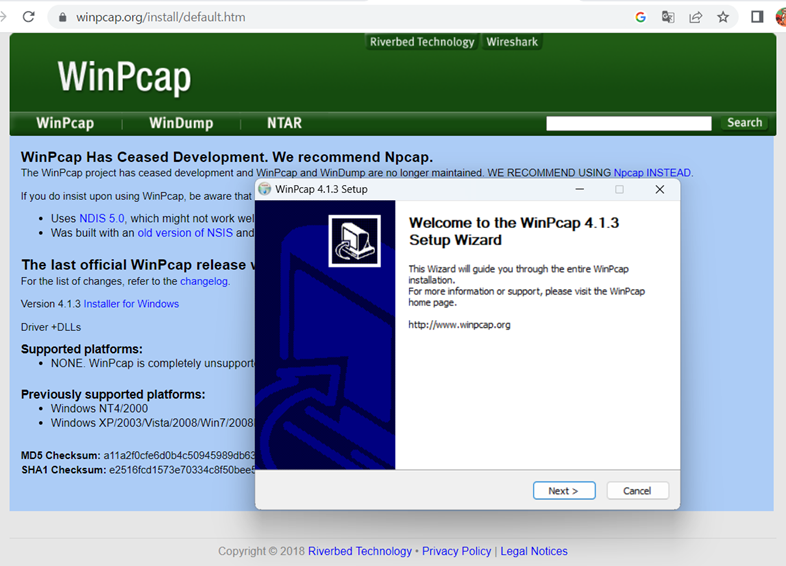This screenshot has height=566, width=786.
Task: Open the NDIS 5.0 link
Action: tap(102, 219)
